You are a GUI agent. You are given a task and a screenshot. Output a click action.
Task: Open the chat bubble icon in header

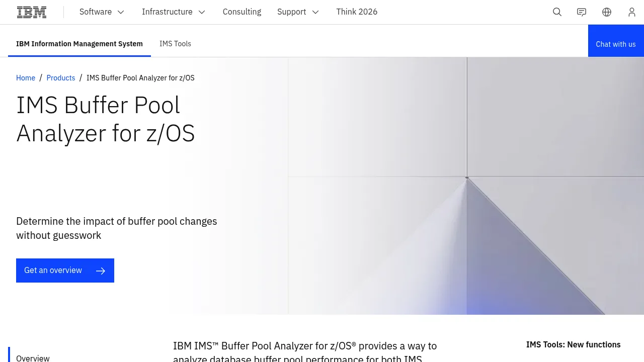[x=582, y=12]
